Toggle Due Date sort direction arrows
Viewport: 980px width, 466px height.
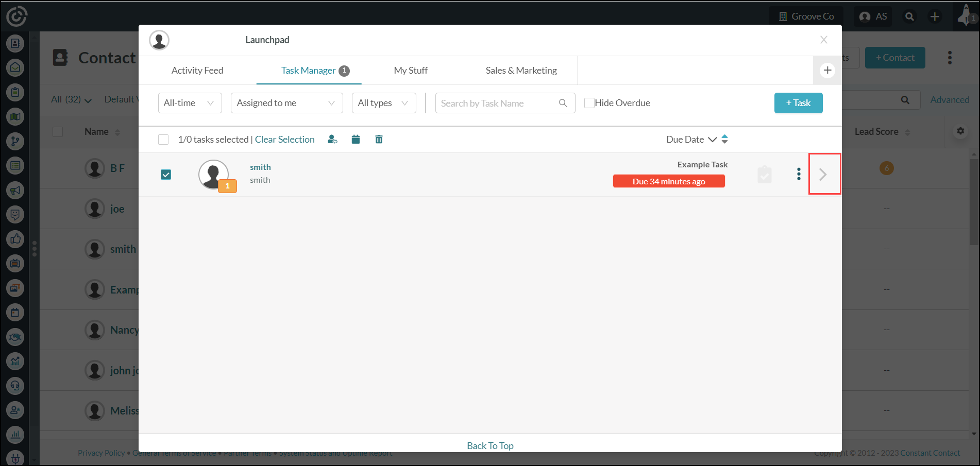pos(724,139)
